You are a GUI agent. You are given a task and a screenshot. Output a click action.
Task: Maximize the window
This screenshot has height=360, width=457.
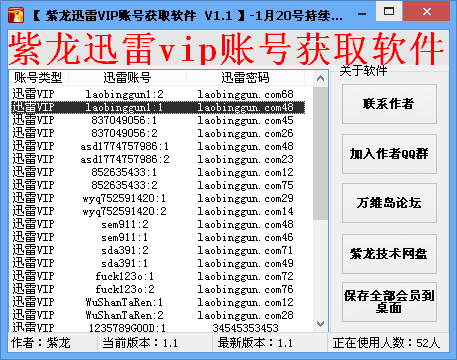click(x=389, y=11)
